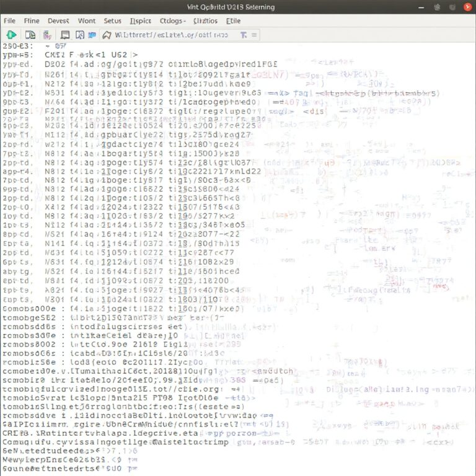Click the two-page document toolbar icon

click(30, 35)
